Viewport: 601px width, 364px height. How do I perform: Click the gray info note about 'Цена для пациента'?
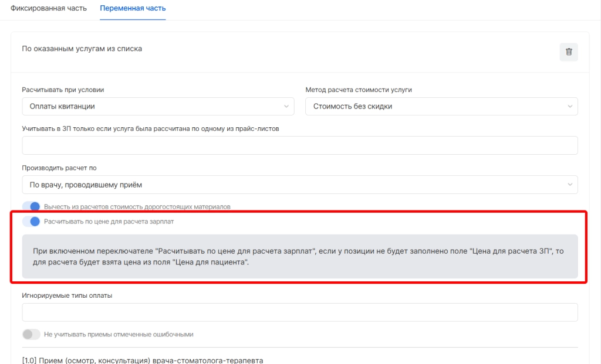pos(299,256)
